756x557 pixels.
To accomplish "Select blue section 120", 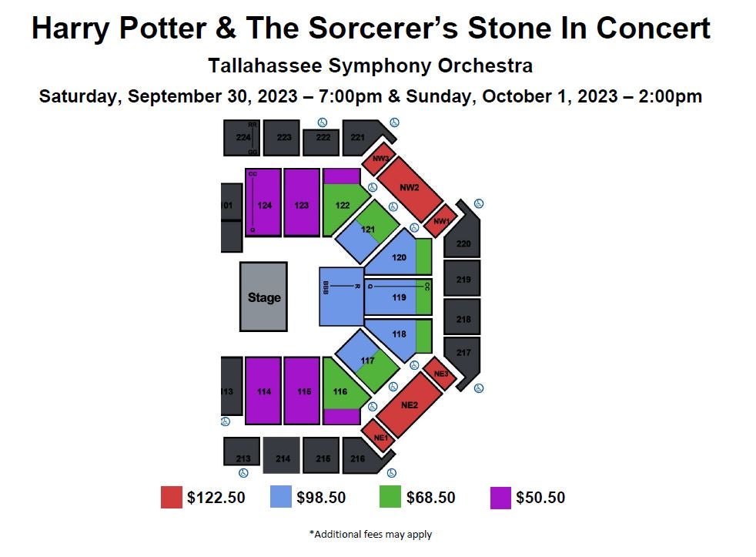I will tap(393, 255).
